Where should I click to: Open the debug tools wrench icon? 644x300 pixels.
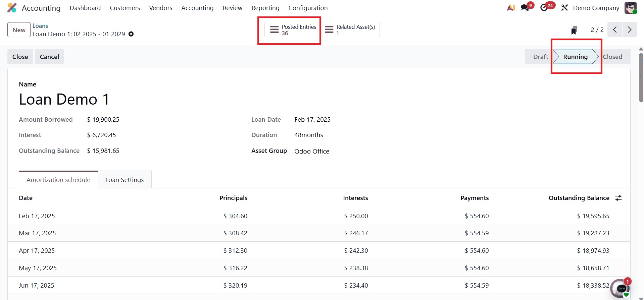(x=564, y=8)
